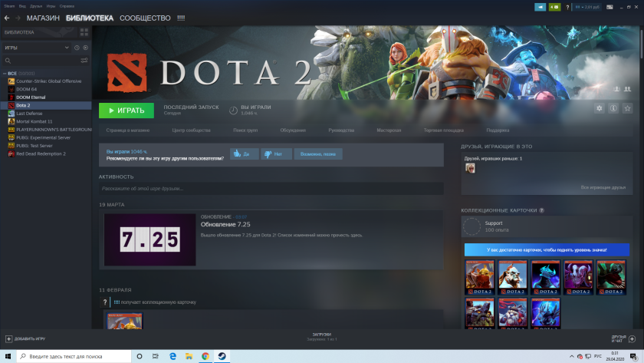The width and height of the screenshot is (644, 363).
Task: Open the МАГАЗИН tab
Action: point(43,18)
